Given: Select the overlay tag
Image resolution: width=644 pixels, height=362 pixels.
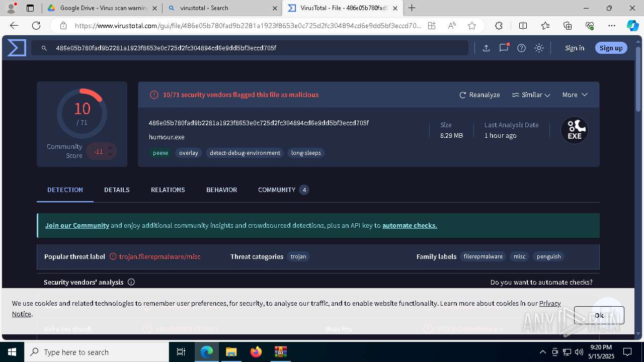Looking at the screenshot, I should 189,153.
